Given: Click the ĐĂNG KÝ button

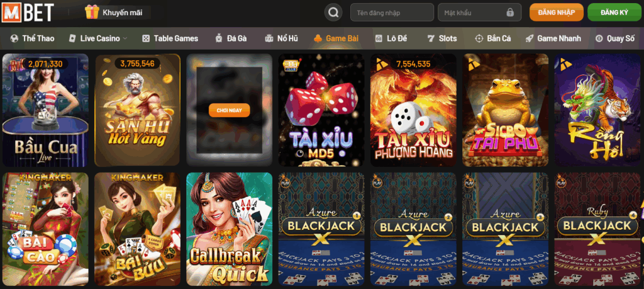Looking at the screenshot, I should 614,13.
